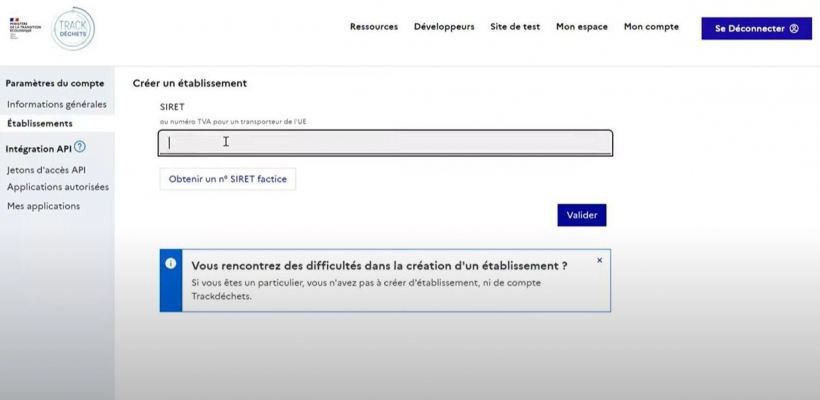This screenshot has width=820, height=400.
Task: Dismiss the difficulties notice with the X
Action: [599, 260]
